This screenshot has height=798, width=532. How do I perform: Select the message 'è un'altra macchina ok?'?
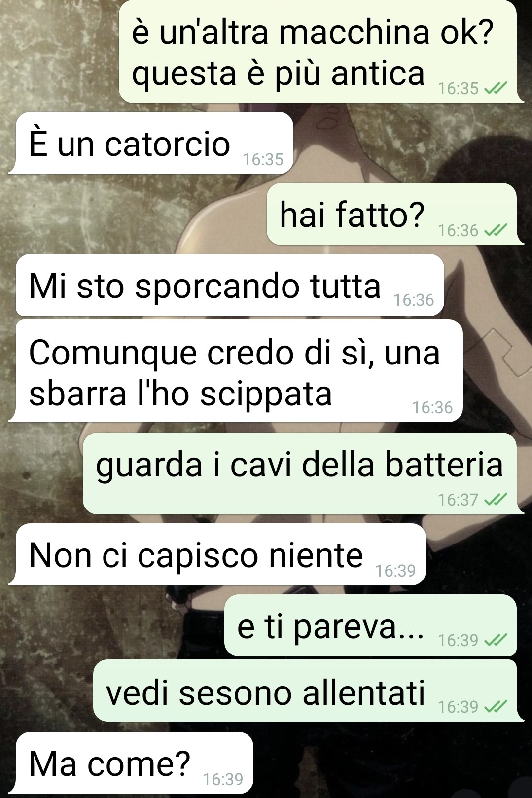coord(318,51)
